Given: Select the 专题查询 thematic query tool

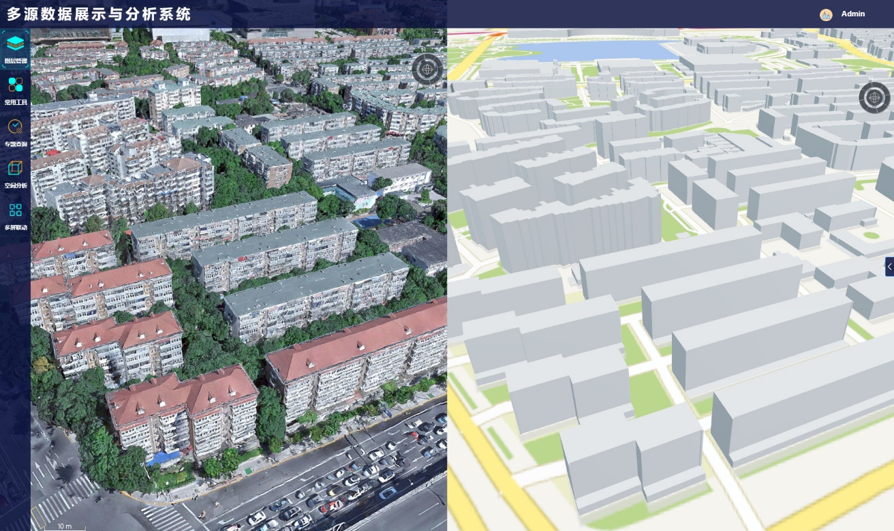Looking at the screenshot, I should pos(15,131).
